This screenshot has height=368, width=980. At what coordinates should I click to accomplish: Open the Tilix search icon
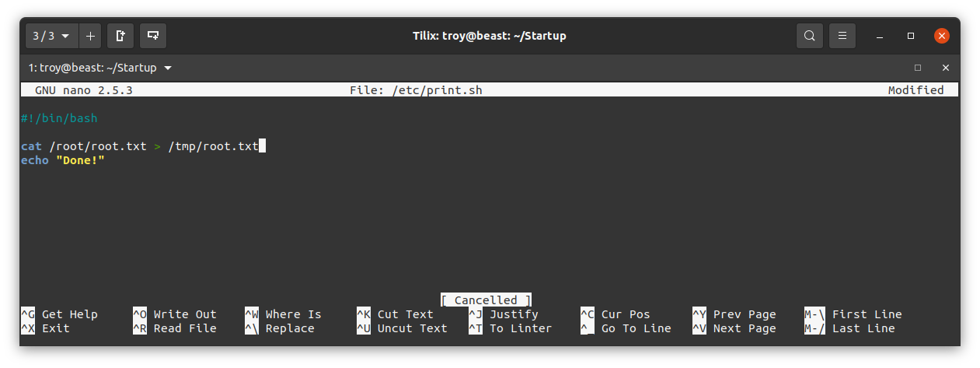pyautogui.click(x=810, y=36)
